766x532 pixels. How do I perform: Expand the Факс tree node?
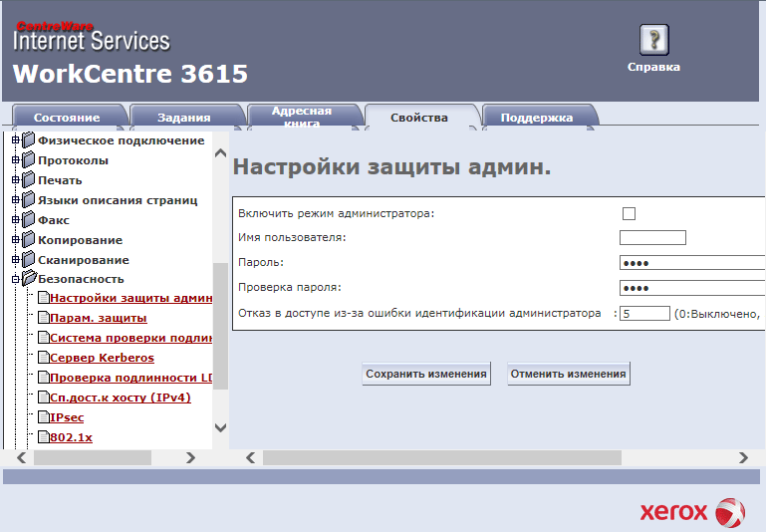16,220
